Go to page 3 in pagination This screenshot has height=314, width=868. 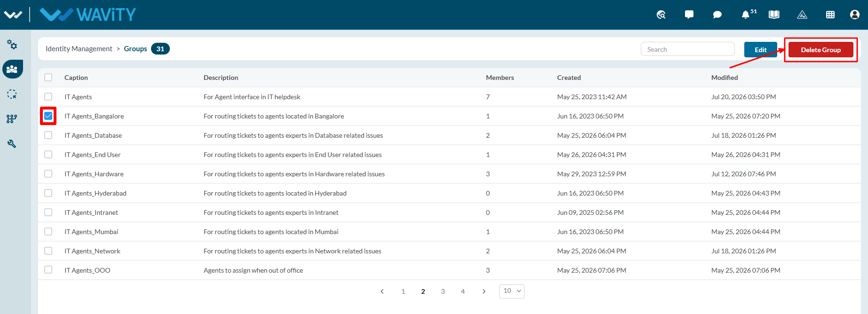click(x=443, y=291)
